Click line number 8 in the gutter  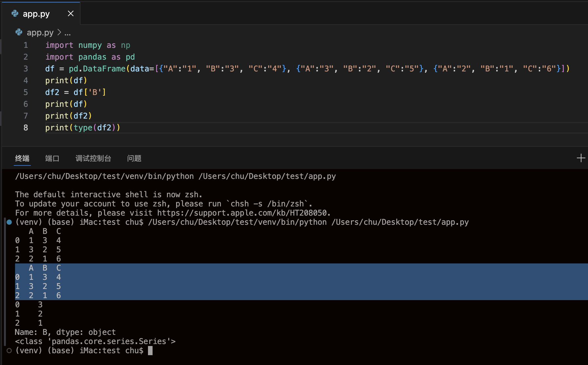coord(26,128)
